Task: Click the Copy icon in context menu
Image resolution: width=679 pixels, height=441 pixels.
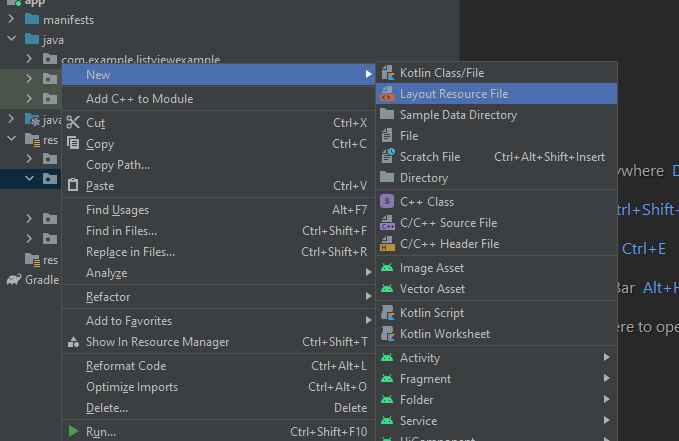Action: click(x=73, y=143)
